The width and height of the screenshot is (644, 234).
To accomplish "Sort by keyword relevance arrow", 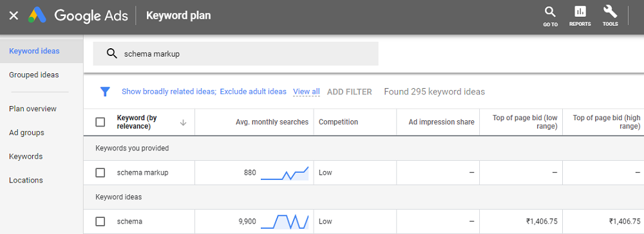I will coord(183,122).
